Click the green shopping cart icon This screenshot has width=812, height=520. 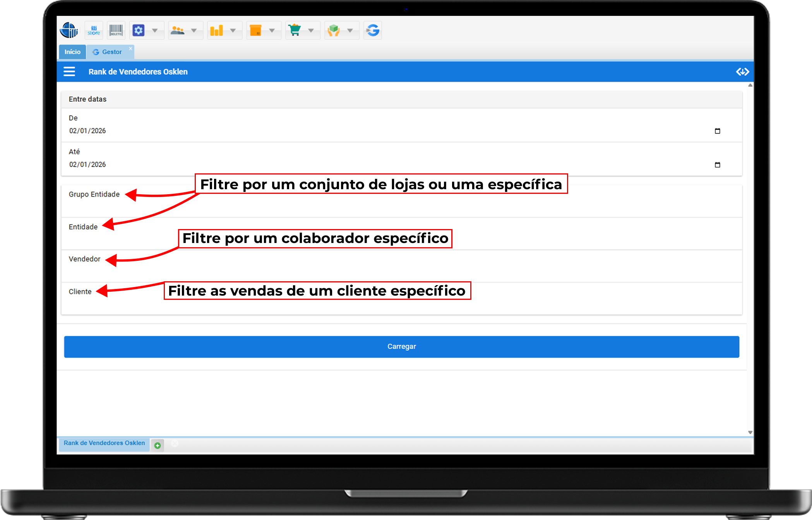(295, 30)
